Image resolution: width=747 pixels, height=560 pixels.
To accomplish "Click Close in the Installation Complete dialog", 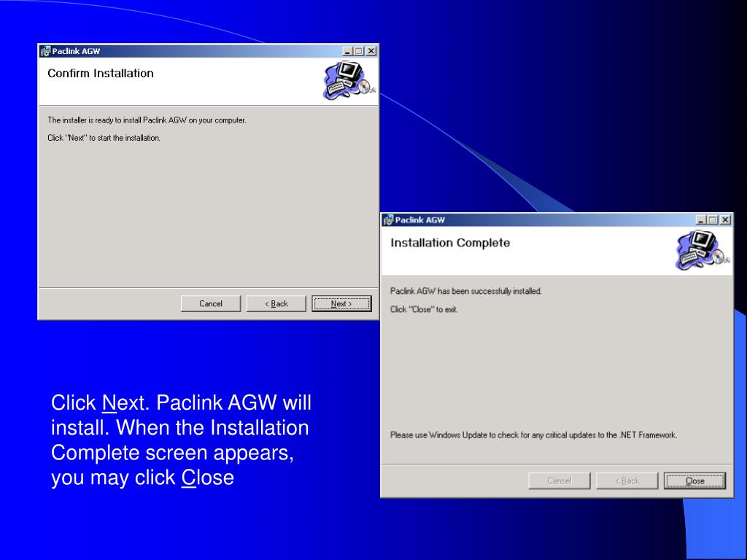I will click(x=694, y=481).
